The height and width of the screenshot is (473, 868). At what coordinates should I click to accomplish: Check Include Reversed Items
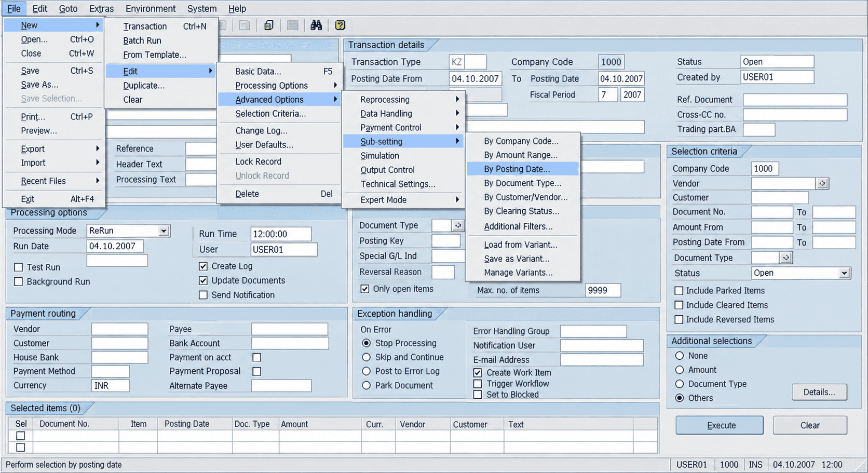pyautogui.click(x=679, y=320)
